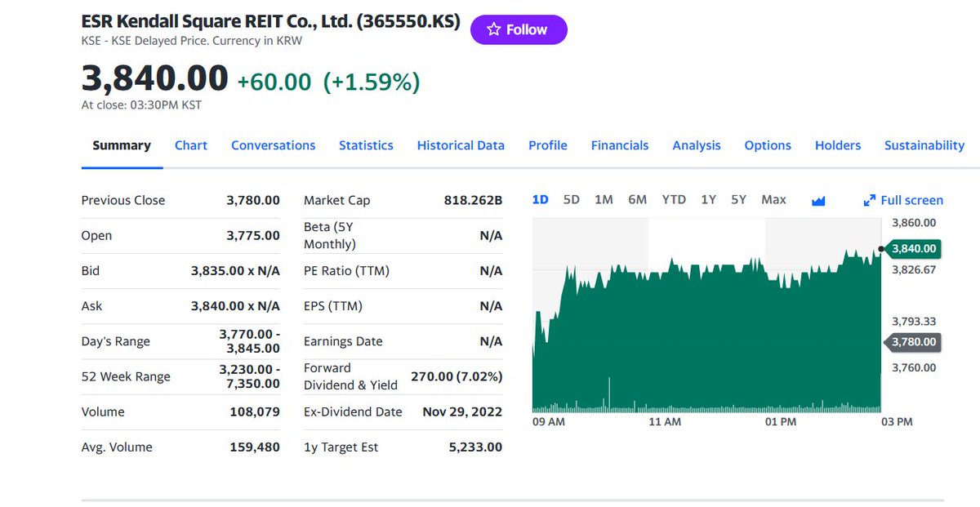Click the (+1.59%) percent change

point(372,82)
